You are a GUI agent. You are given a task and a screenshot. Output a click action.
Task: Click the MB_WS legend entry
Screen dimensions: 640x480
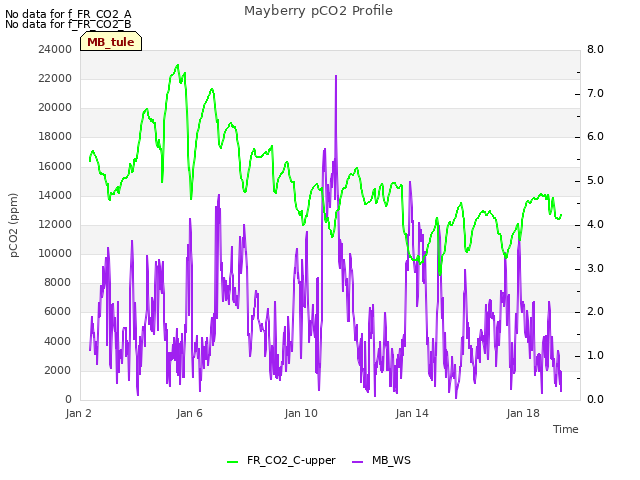click(381, 460)
